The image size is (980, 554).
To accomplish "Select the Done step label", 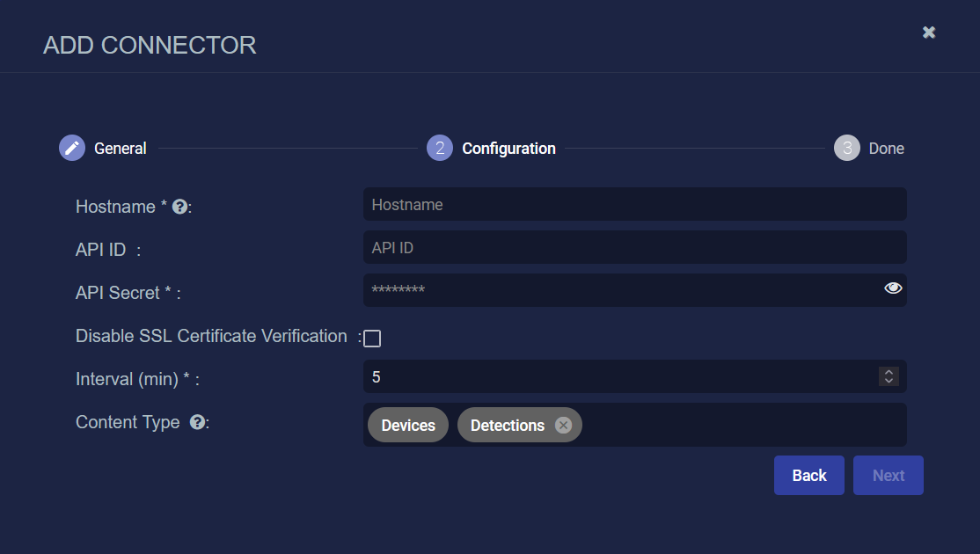I will coord(886,149).
